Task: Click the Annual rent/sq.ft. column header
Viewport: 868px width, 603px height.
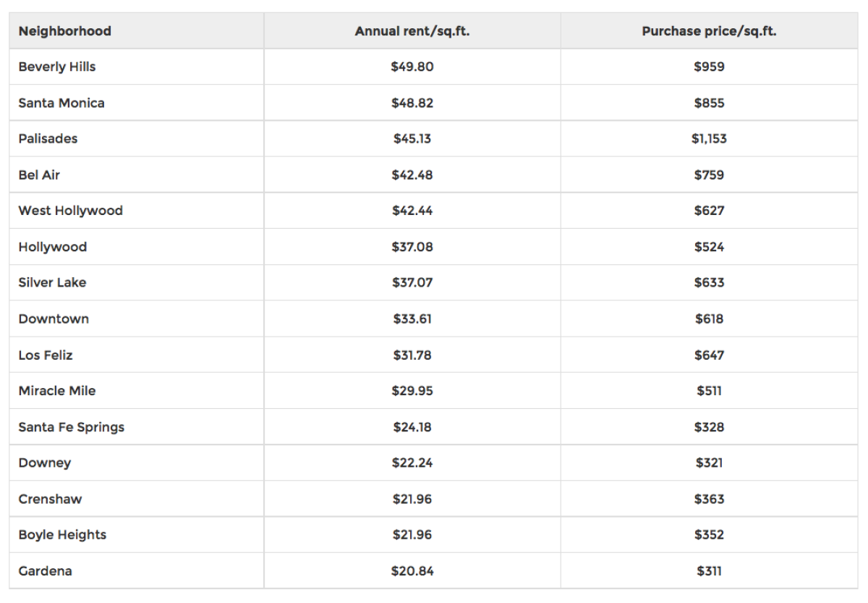Action: tap(412, 31)
